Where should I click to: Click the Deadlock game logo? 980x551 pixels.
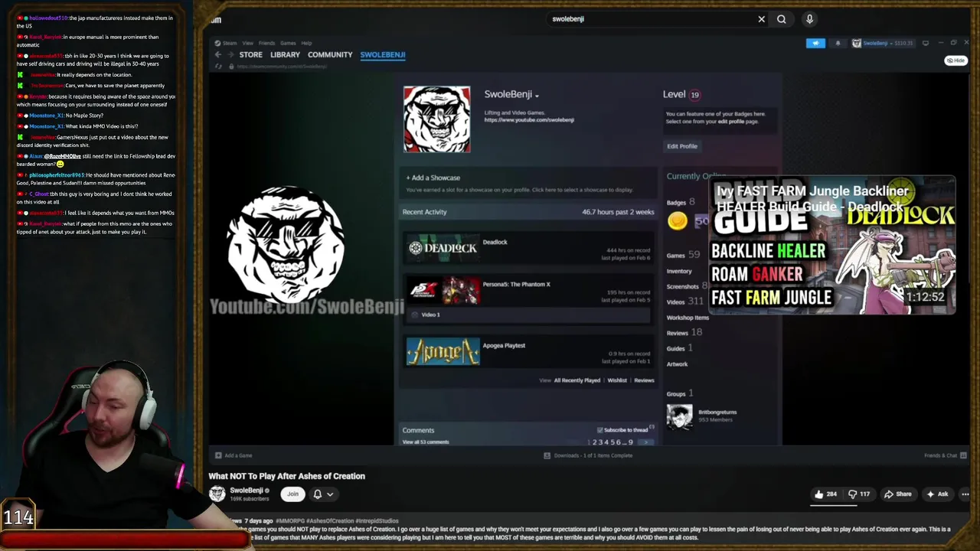pos(442,248)
